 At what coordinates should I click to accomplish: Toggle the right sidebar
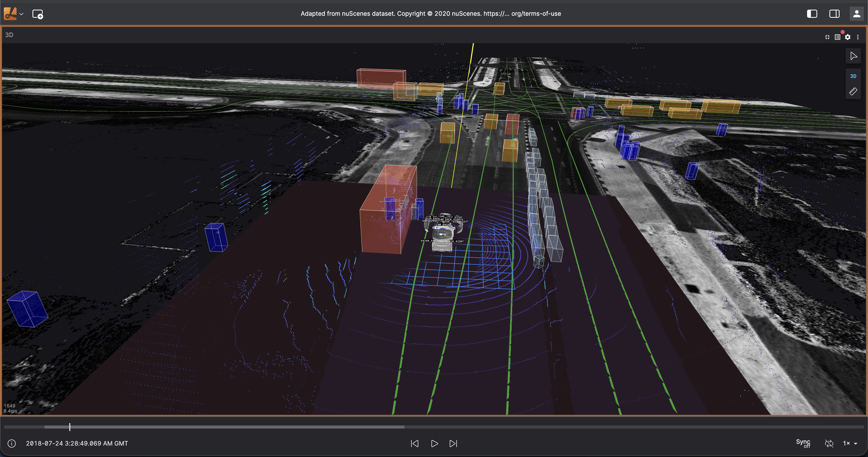click(x=834, y=14)
